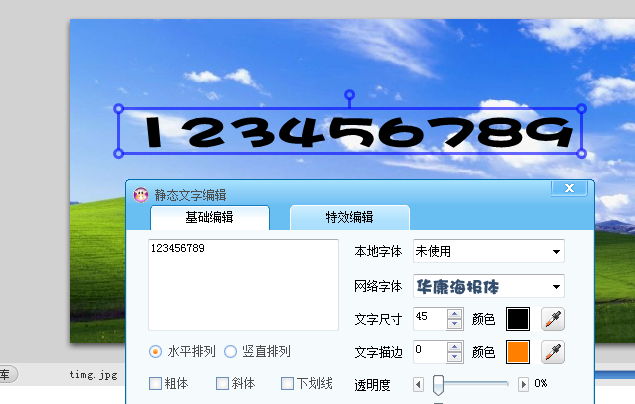Decrease 透明度 with the left arrow
The image size is (635, 404).
[x=418, y=384]
